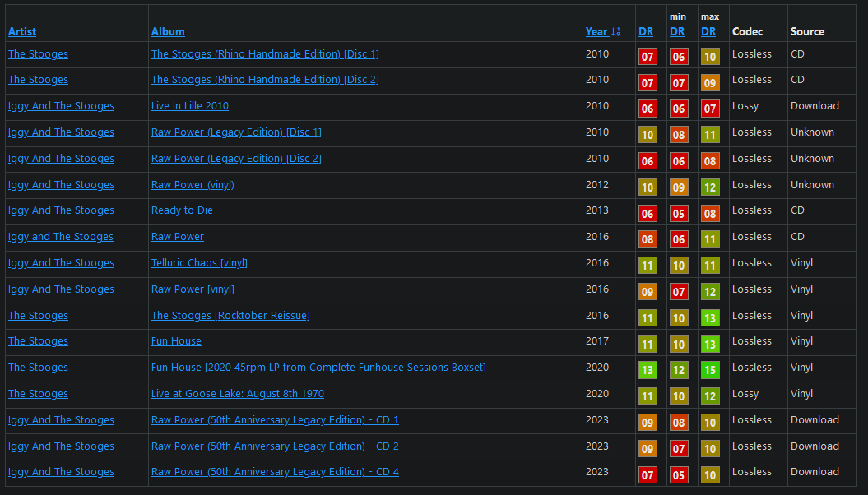Sort by the Year column header

click(596, 31)
